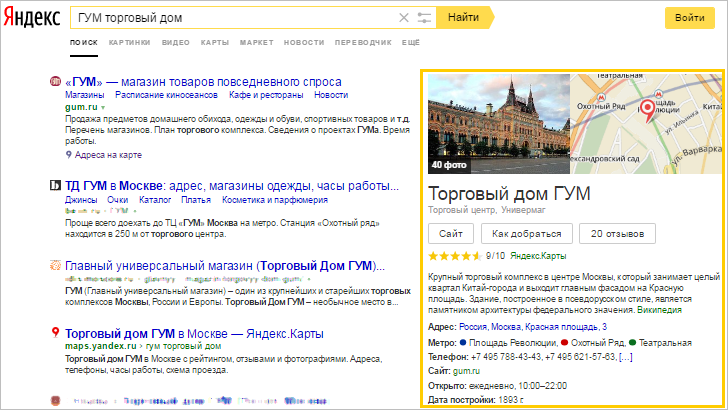The height and width of the screenshot is (410, 728).
Task: Click the favicon of the last blurred result
Action: pos(55,401)
